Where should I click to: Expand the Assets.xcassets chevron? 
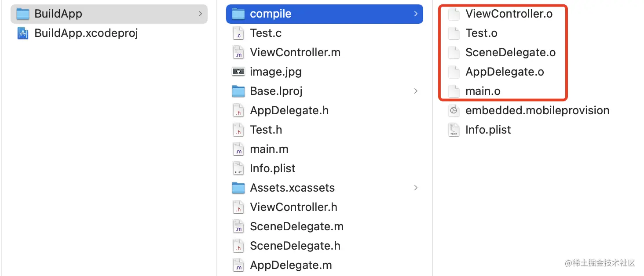416,188
